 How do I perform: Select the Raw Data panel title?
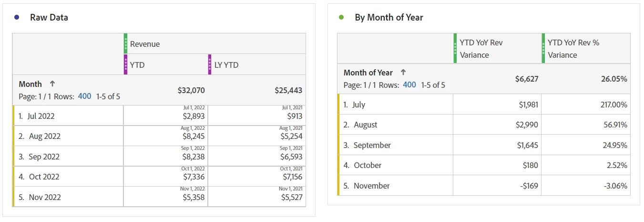pos(49,17)
